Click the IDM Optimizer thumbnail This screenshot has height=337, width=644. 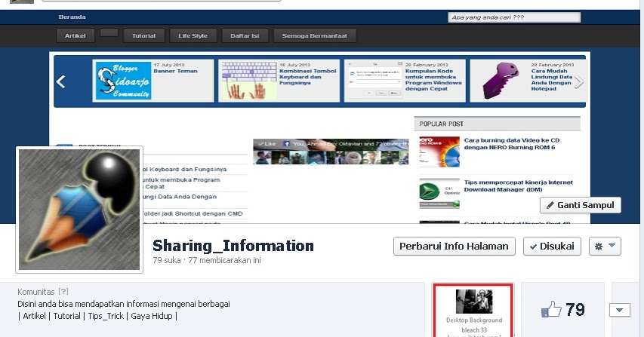(439, 193)
